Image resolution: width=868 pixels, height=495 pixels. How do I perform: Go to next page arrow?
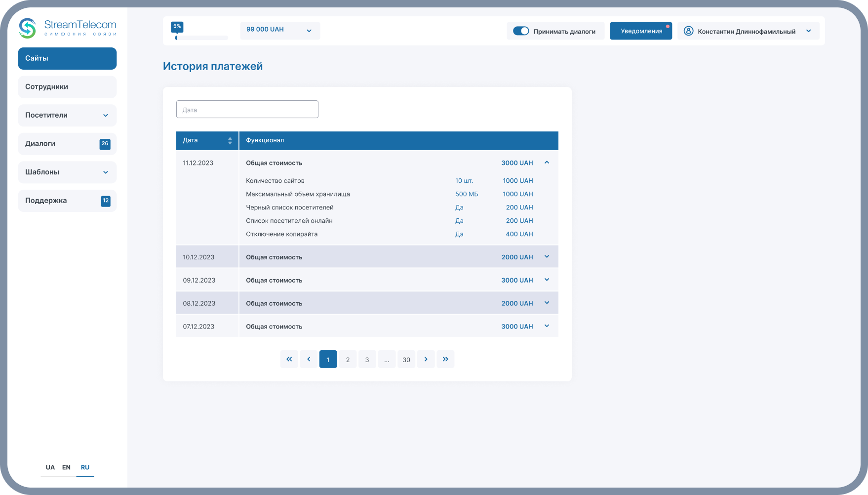426,359
